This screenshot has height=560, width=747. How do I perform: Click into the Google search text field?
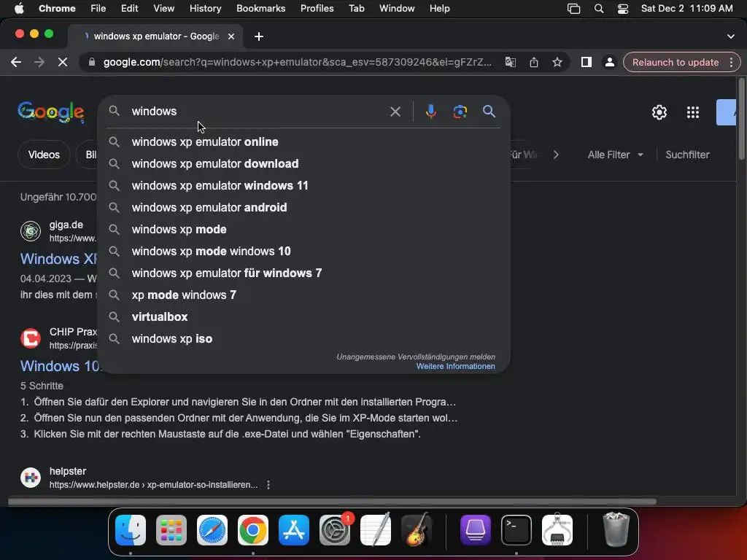click(258, 112)
